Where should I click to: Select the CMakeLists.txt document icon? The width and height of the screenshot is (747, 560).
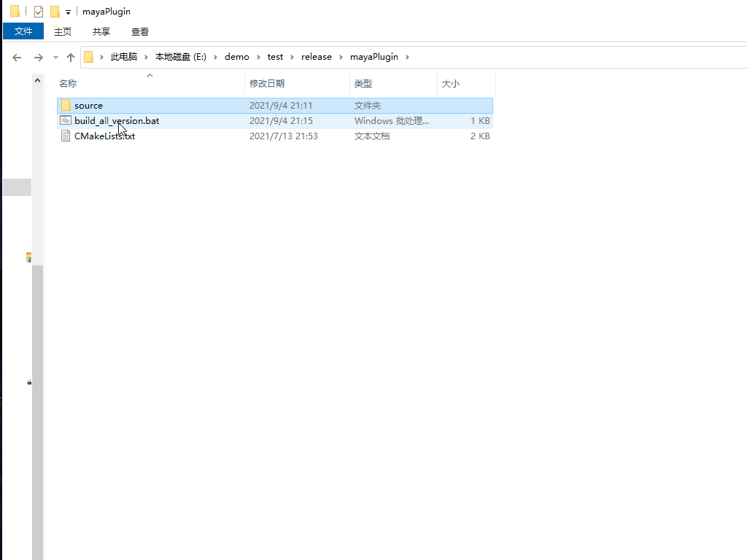[66, 136]
